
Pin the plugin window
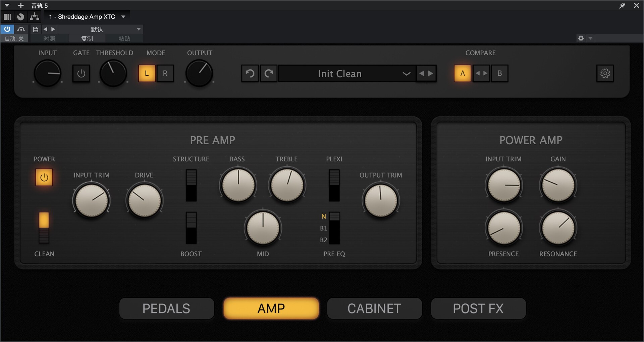point(622,5)
